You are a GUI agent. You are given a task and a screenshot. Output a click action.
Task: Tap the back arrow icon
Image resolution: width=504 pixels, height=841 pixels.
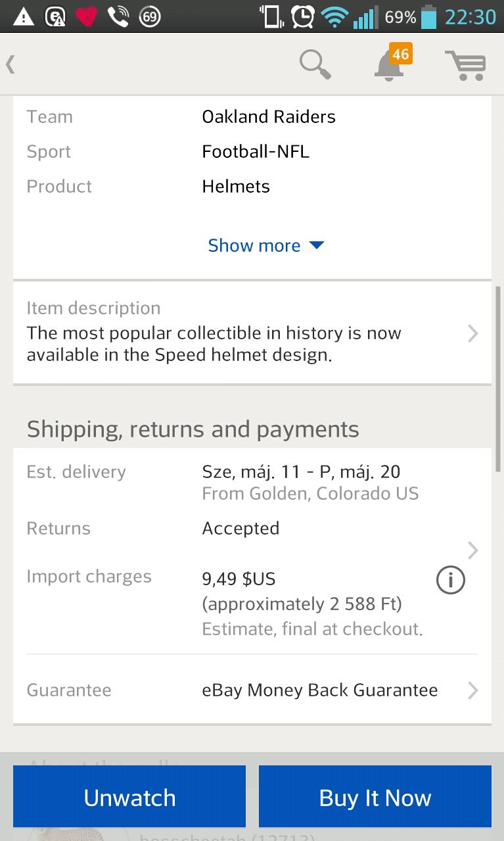click(x=11, y=64)
